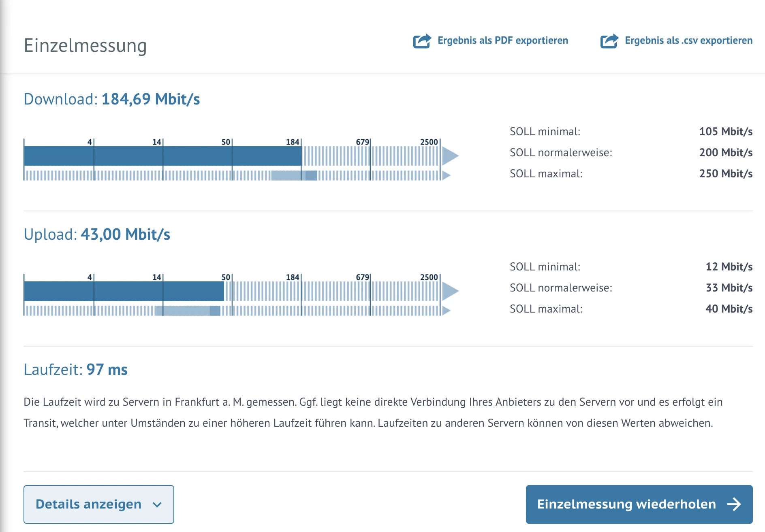Open the 'Ergebnis als PDF exportieren' link
The image size is (765, 532).
tap(502, 40)
